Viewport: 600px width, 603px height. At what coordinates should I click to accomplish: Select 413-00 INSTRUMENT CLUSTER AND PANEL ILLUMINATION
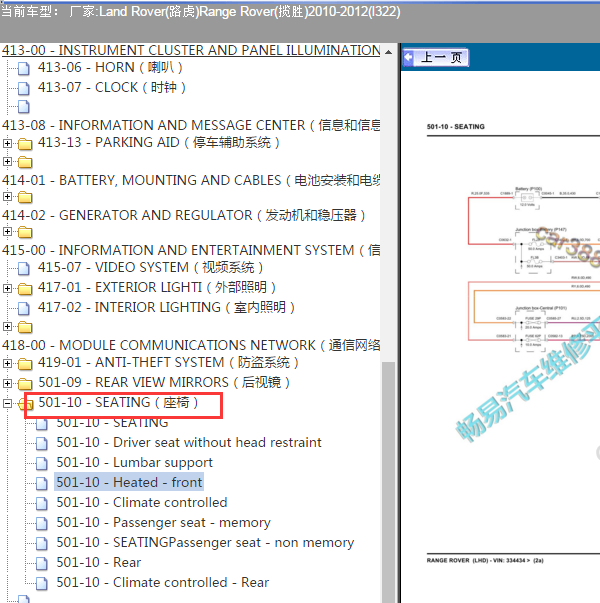(191, 50)
